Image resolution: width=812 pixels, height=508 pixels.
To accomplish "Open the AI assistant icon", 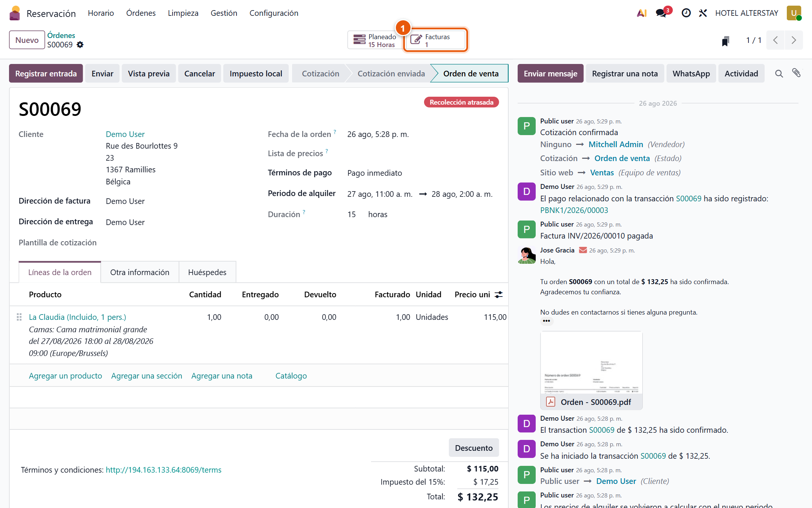I will pyautogui.click(x=642, y=13).
